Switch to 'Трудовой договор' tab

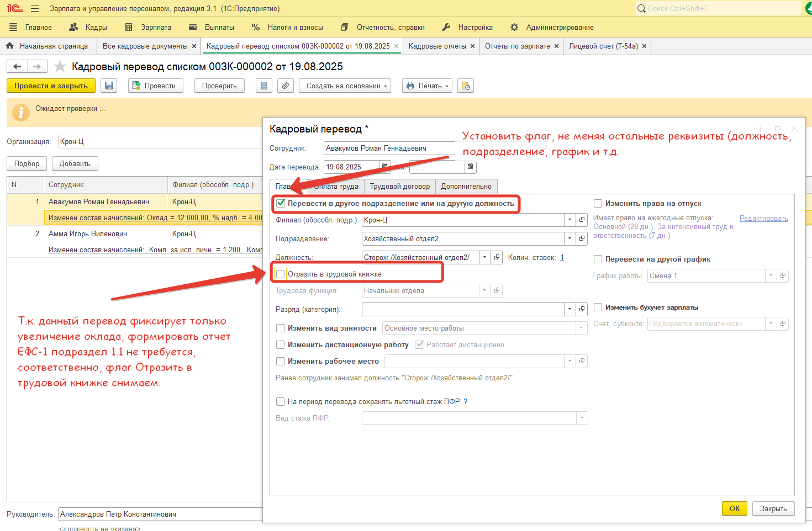399,187
